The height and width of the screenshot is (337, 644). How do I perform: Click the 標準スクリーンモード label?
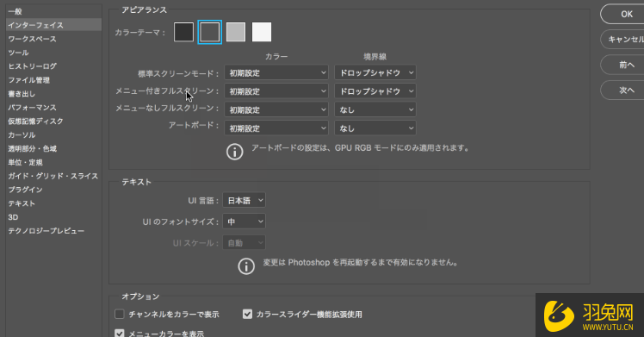[x=178, y=73]
